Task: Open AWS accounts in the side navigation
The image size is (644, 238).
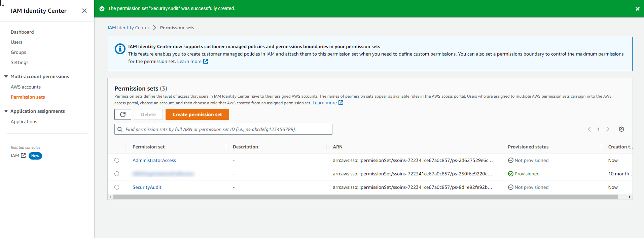Action: pos(26,87)
